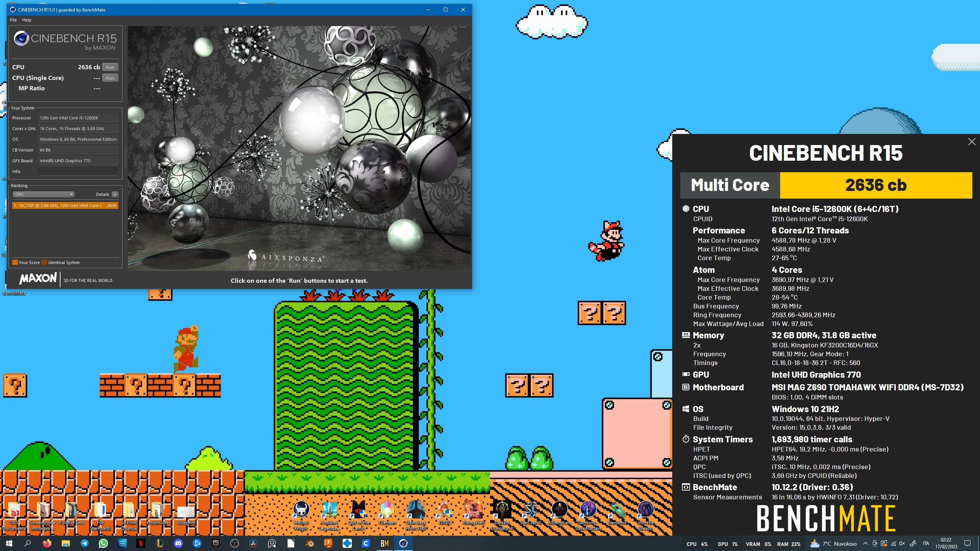Open the trouth lure desktop folder
This screenshot has width=980, height=551.
pyautogui.click(x=157, y=513)
